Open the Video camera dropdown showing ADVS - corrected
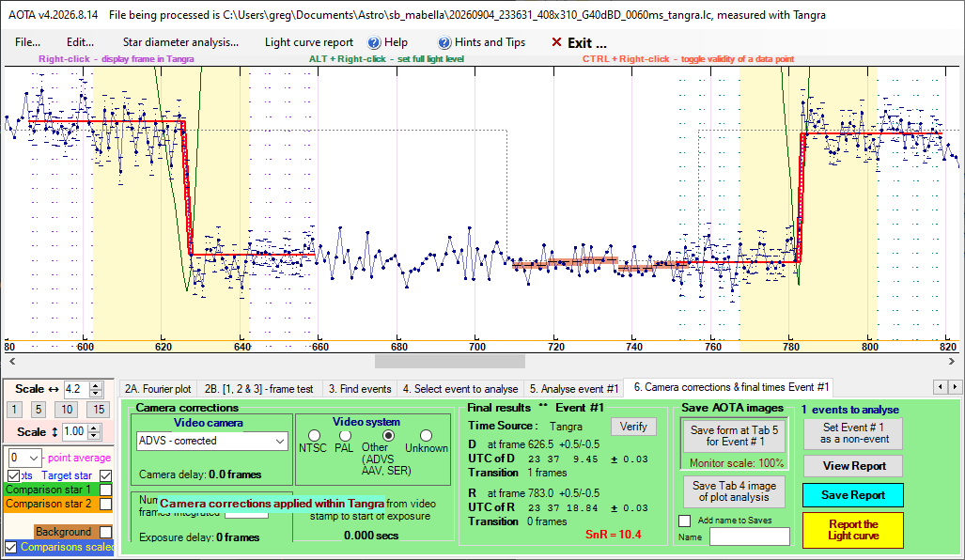Viewport: 965px width, 560px height. click(x=212, y=442)
